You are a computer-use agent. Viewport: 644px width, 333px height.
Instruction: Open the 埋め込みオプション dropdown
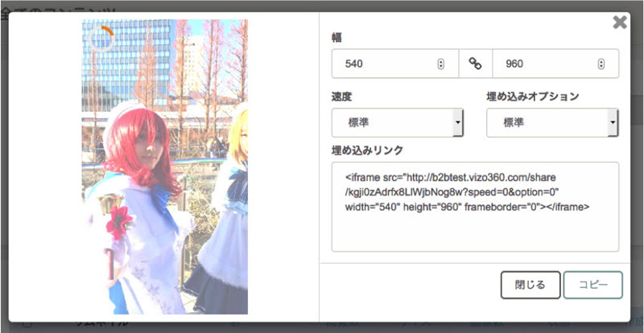click(547, 123)
